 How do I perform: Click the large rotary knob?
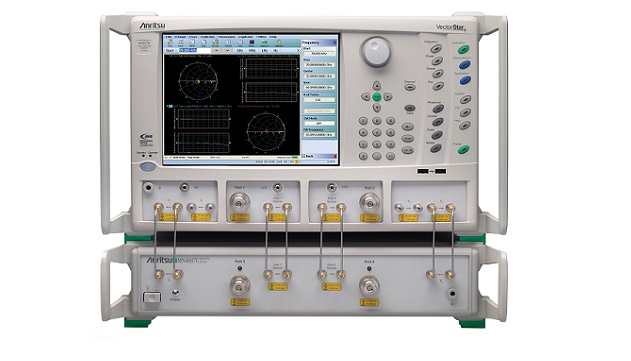[376, 52]
